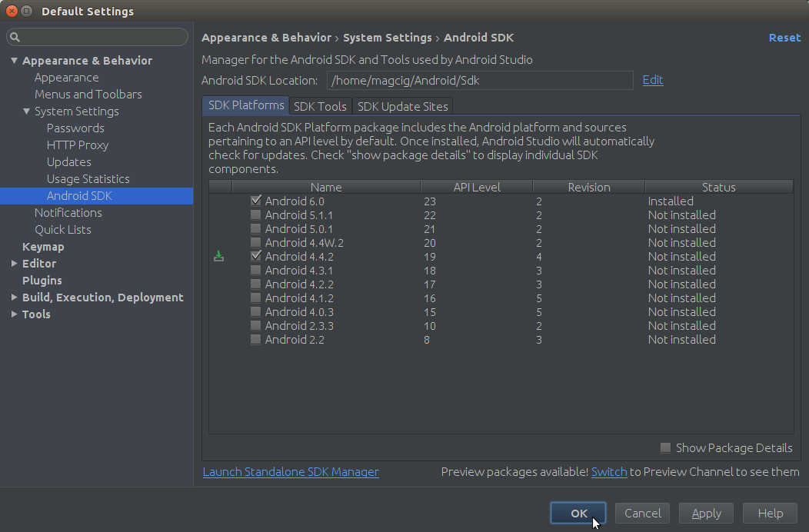Select the Android 4.1.2 row name text
809x532 pixels.
(299, 298)
